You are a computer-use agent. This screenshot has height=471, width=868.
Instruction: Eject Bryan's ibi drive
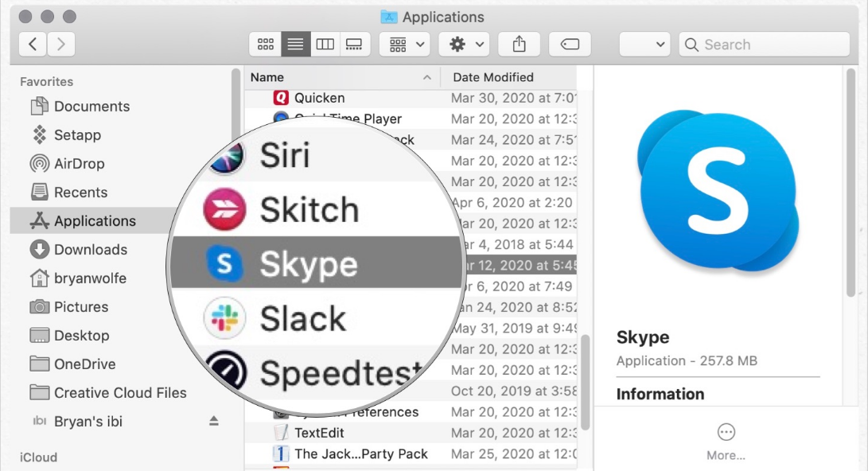(214, 421)
